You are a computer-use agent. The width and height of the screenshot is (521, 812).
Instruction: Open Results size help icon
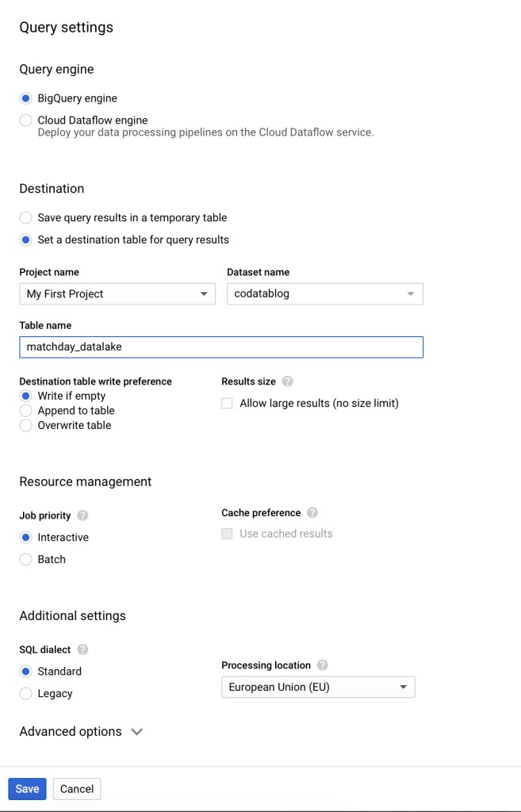click(x=288, y=381)
